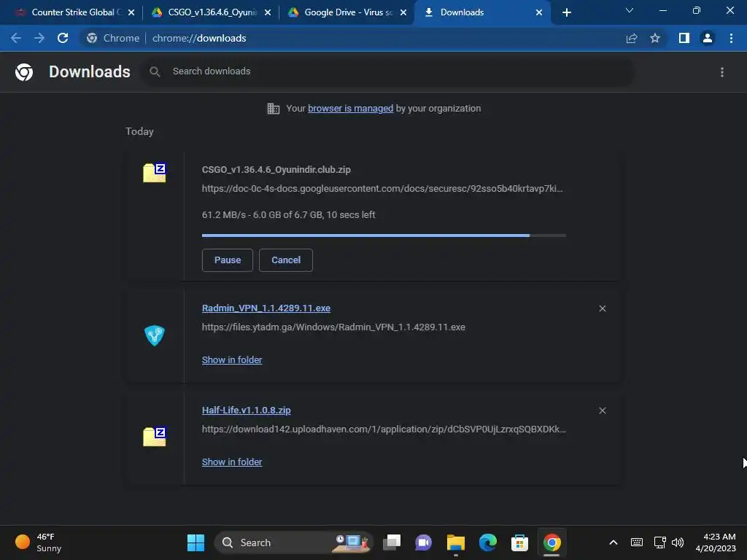Go back with the browser back arrow

(16, 38)
